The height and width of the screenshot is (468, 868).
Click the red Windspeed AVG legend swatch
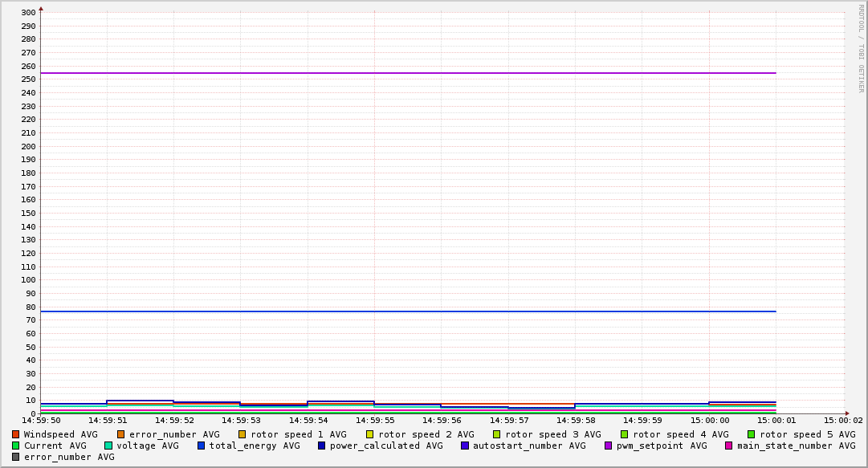coord(15,435)
